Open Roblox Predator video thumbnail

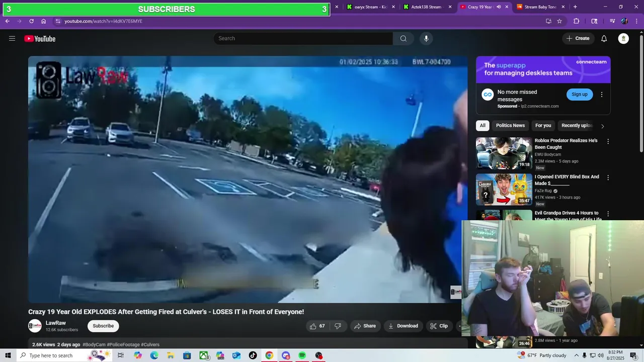pos(504,153)
